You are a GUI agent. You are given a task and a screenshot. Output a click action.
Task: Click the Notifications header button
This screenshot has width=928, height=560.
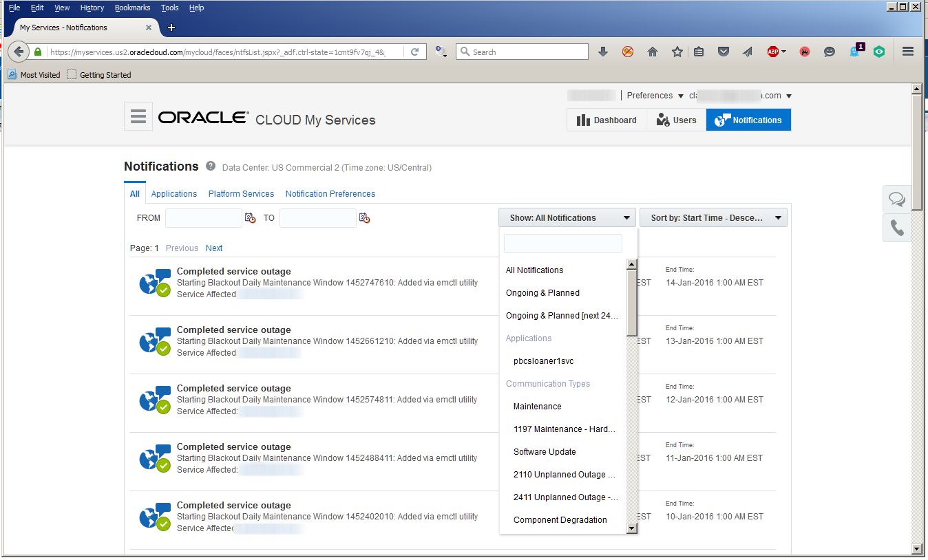coord(748,120)
